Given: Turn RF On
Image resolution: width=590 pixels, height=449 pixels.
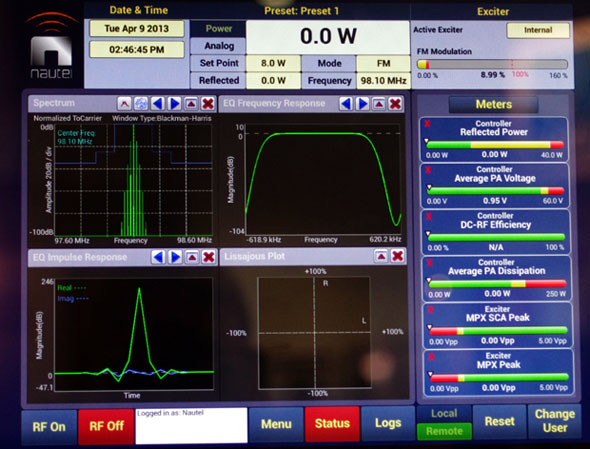Looking at the screenshot, I should pyautogui.click(x=49, y=427).
